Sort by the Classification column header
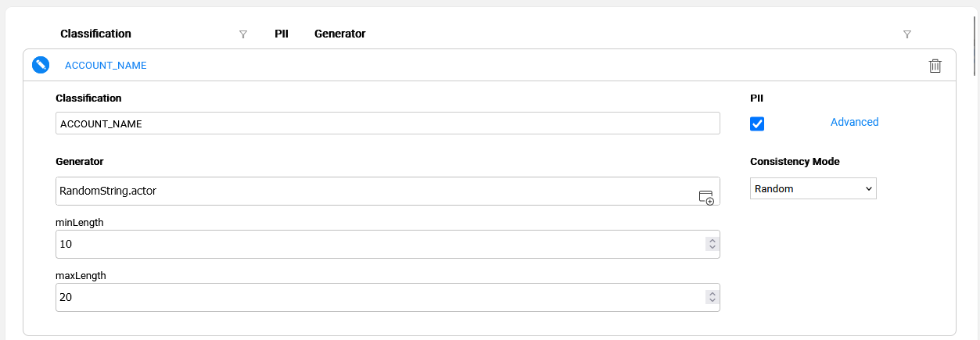 tap(95, 34)
